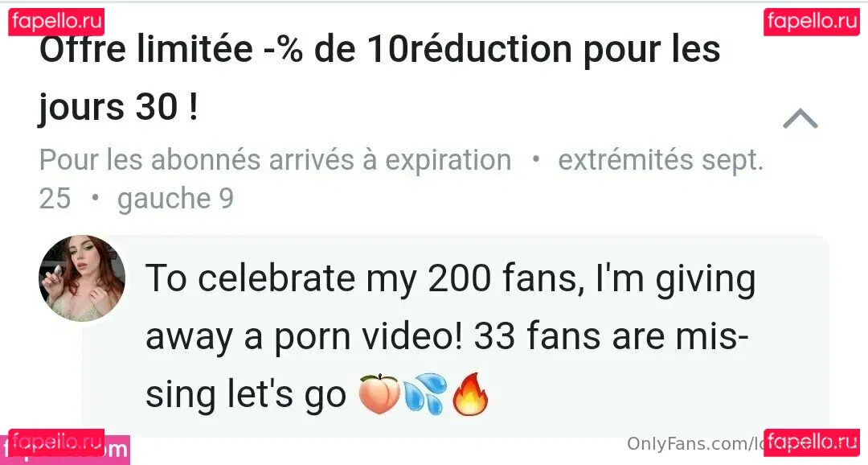
Task: Click the fire emoji in the message
Action: click(x=471, y=396)
